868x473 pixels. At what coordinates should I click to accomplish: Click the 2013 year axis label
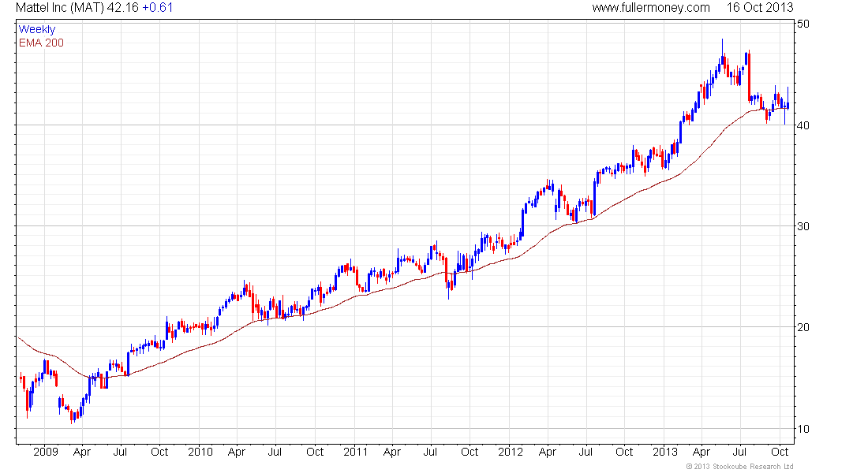click(x=665, y=452)
